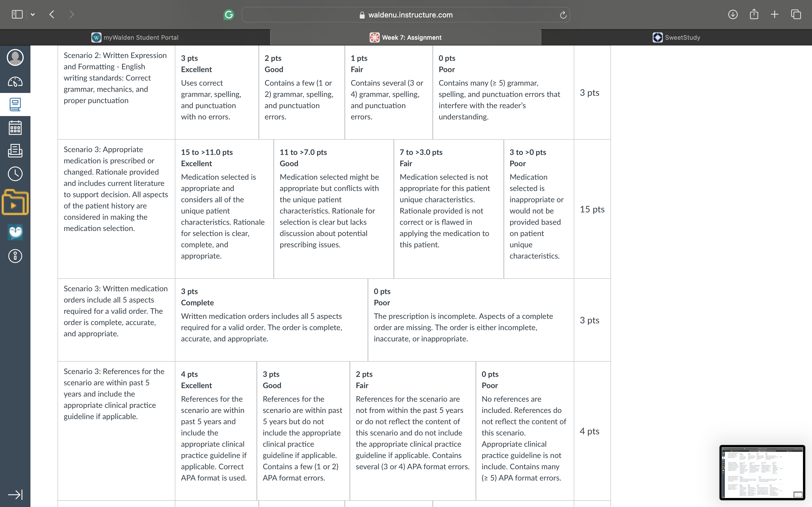Open the Share menu icon
Image resolution: width=812 pixels, height=507 pixels.
pyautogui.click(x=754, y=14)
